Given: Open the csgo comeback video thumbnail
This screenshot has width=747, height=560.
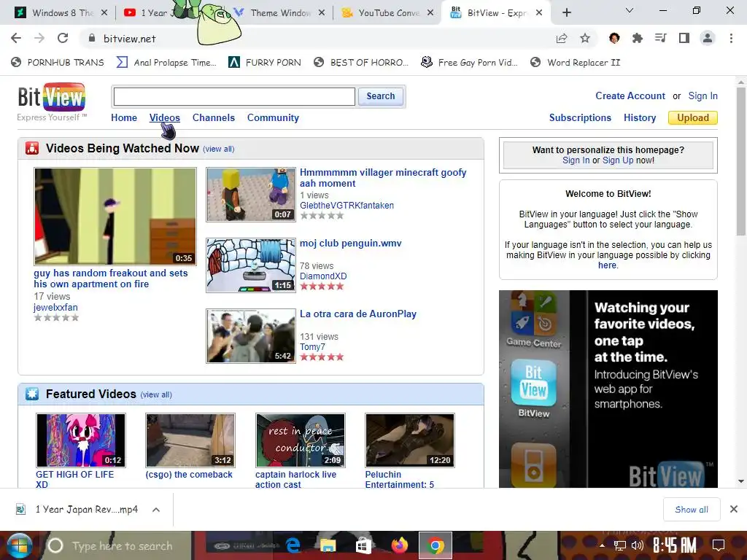Looking at the screenshot, I should (190, 440).
